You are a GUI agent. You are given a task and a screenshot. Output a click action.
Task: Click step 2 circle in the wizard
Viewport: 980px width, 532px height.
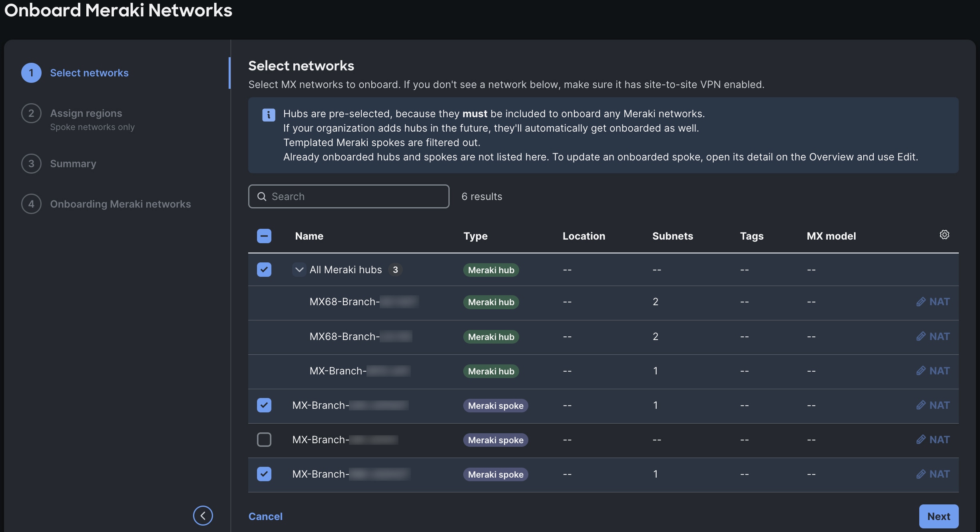31,113
